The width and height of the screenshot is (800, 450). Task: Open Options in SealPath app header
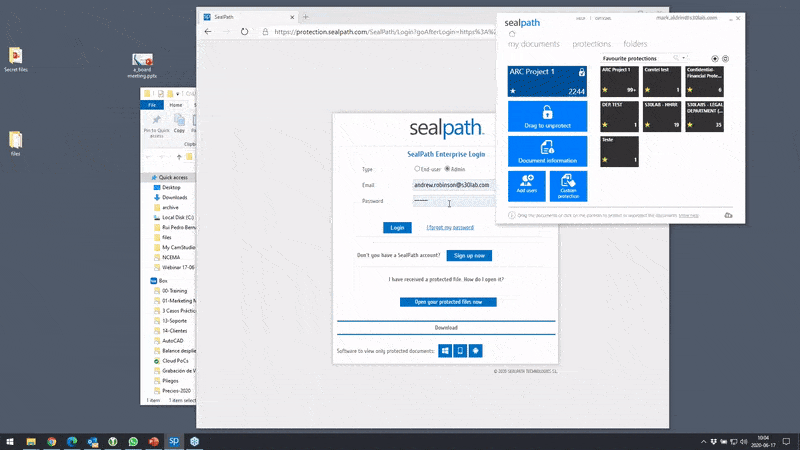coord(603,18)
